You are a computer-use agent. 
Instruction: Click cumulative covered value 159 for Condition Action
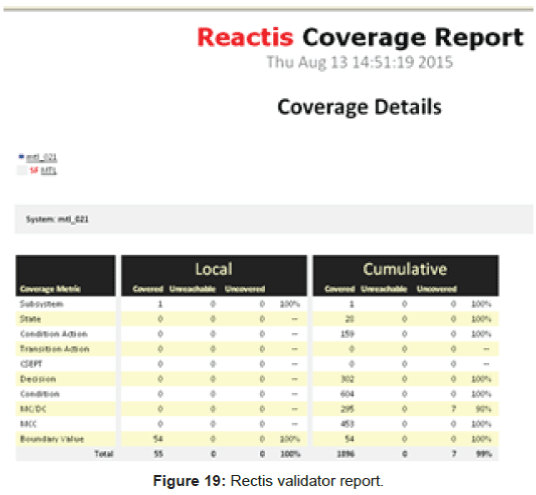347,334
